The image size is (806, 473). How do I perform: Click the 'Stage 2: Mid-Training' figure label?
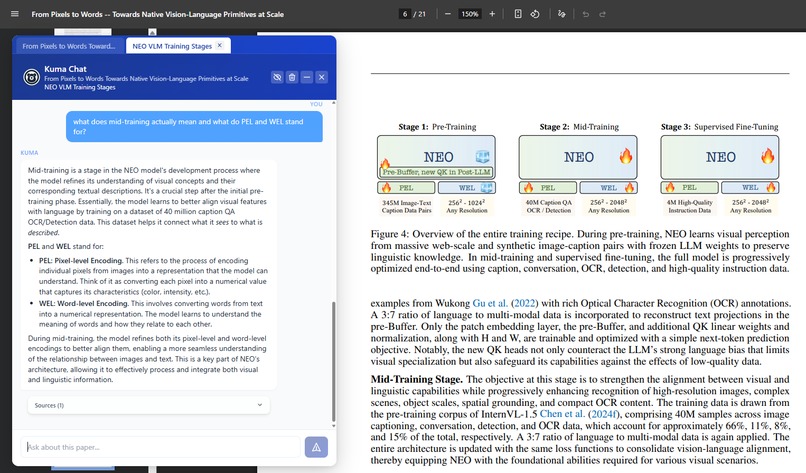579,126
